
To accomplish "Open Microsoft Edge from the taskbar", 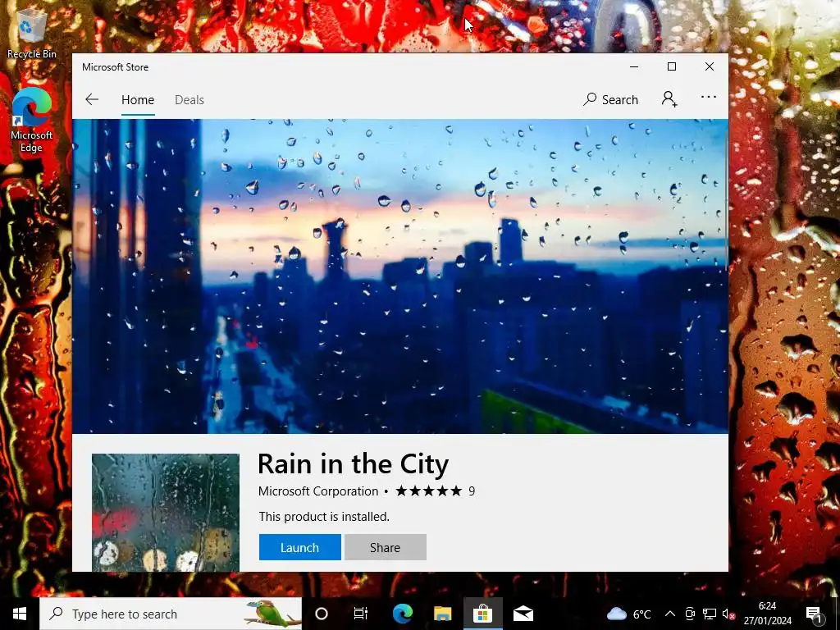I will coord(402,614).
